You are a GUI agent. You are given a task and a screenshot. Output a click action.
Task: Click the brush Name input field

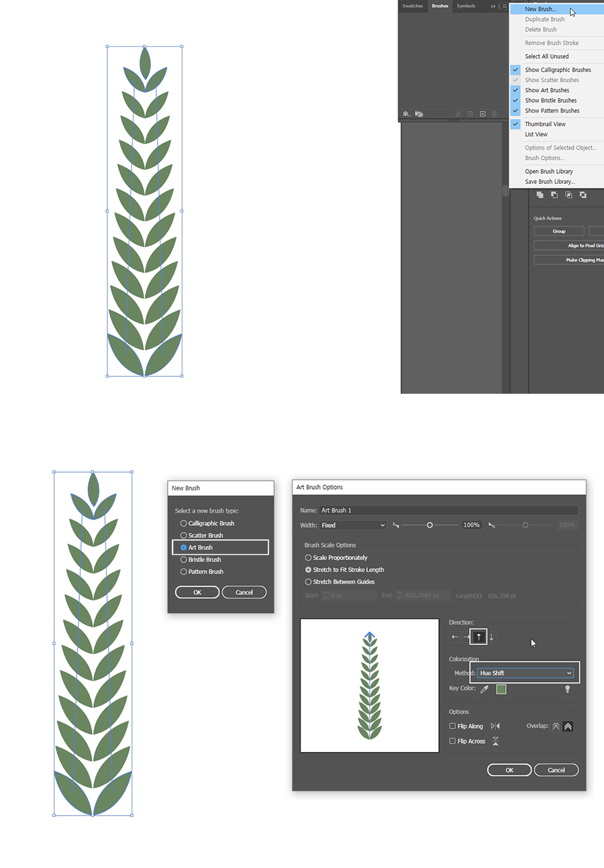[448, 510]
